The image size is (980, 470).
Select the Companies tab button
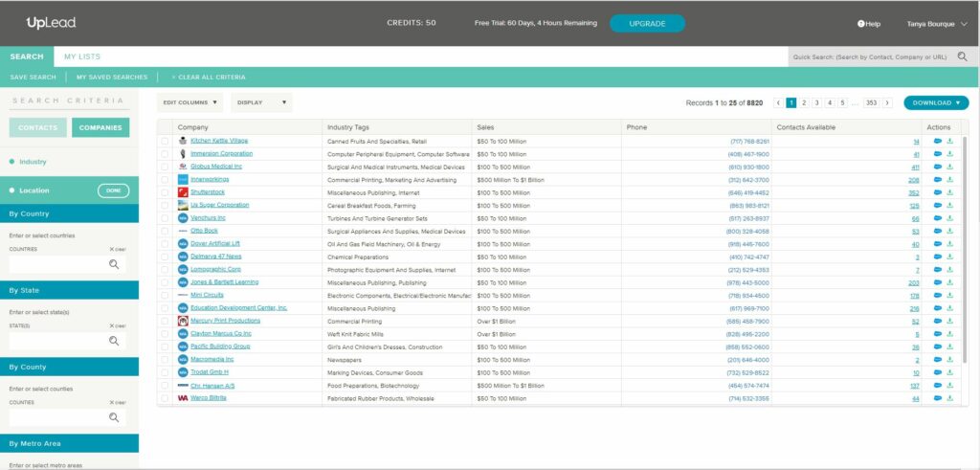click(x=100, y=127)
